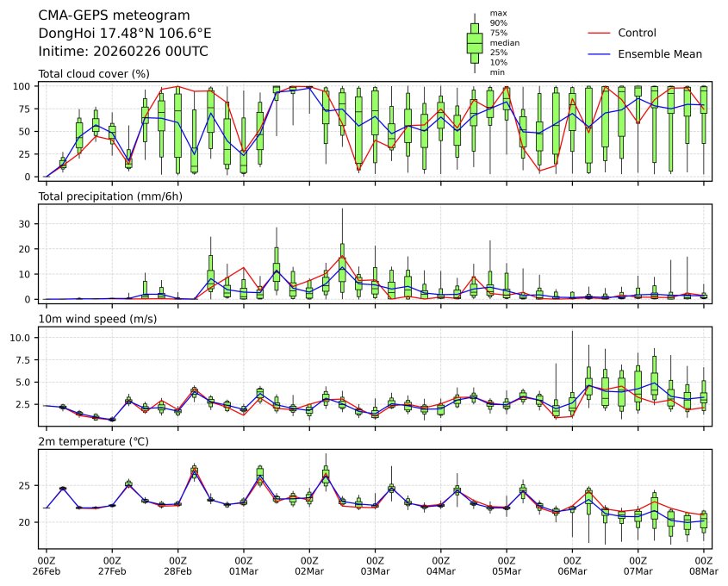Click the 00Z 08Mar time axis label

pos(704,565)
